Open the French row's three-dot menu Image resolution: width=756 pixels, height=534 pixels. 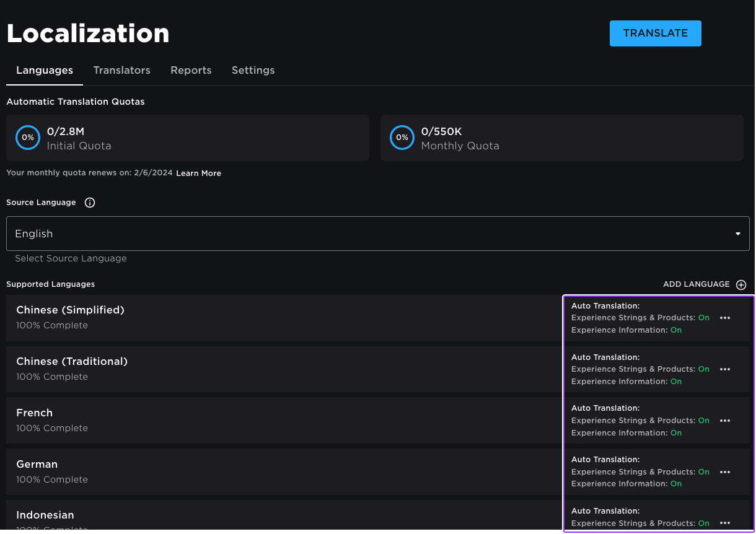tap(725, 421)
